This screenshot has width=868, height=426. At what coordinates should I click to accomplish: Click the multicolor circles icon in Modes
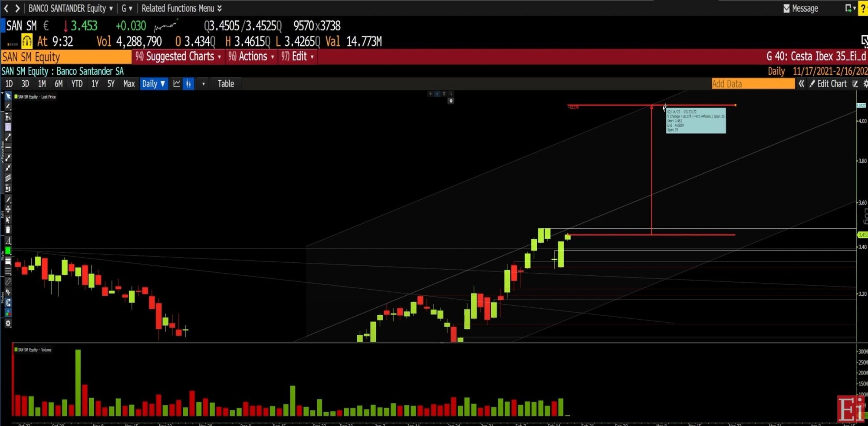[x=8, y=313]
